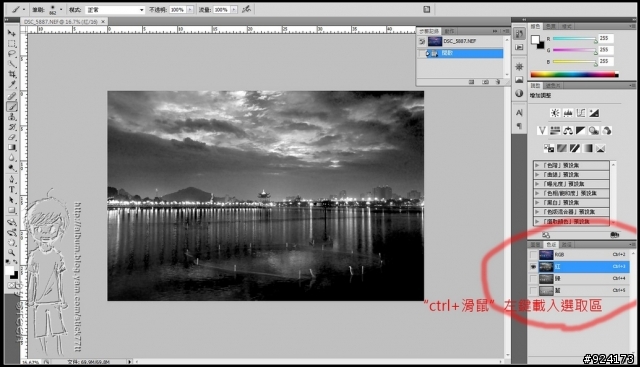640x367 pixels.
Task: Select the Move tool
Action: coord(12,33)
